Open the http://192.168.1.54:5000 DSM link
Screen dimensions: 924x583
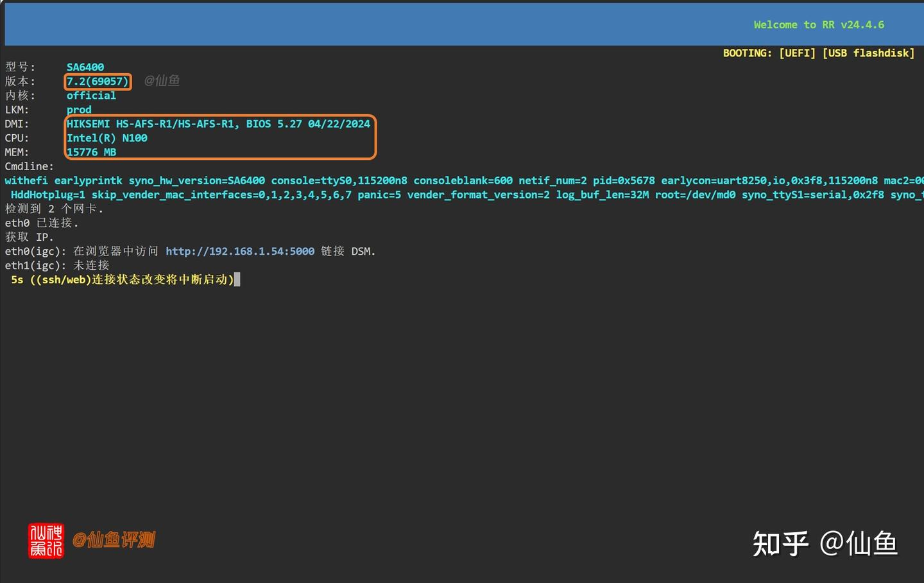click(x=240, y=251)
